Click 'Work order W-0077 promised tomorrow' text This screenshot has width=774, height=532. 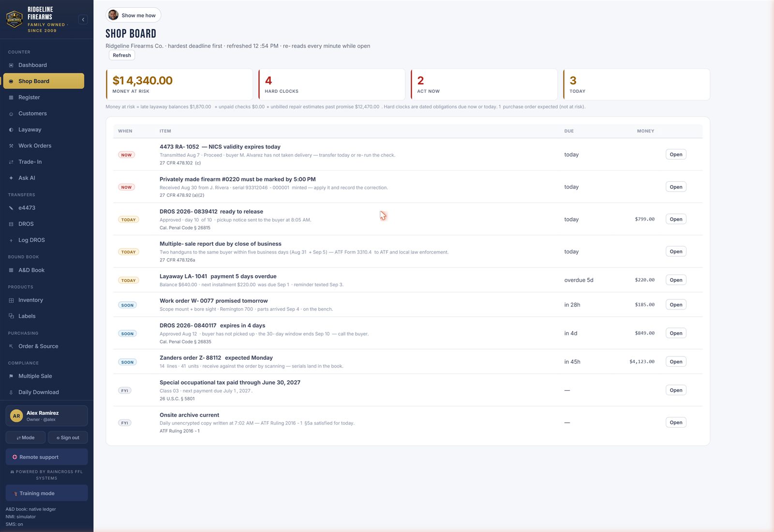[x=213, y=301]
